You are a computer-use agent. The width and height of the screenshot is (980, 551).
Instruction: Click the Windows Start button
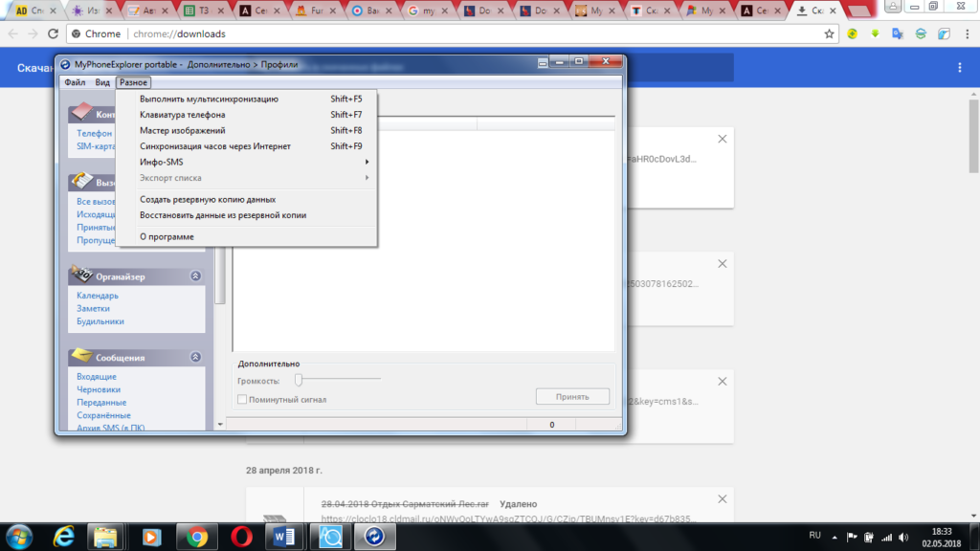(20, 537)
